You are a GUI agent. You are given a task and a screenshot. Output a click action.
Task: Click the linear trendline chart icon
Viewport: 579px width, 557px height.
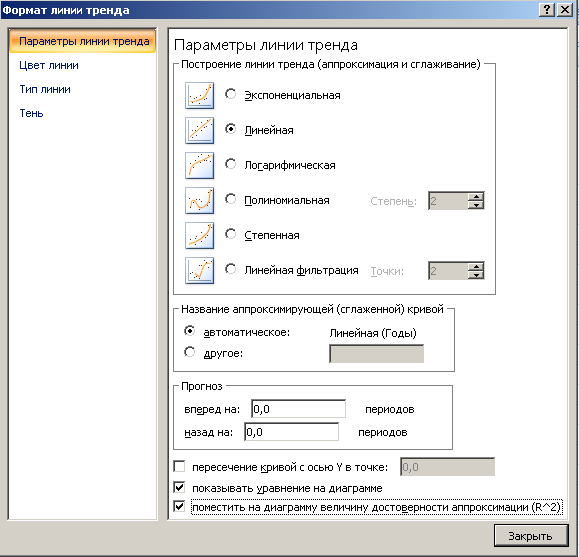(x=199, y=130)
